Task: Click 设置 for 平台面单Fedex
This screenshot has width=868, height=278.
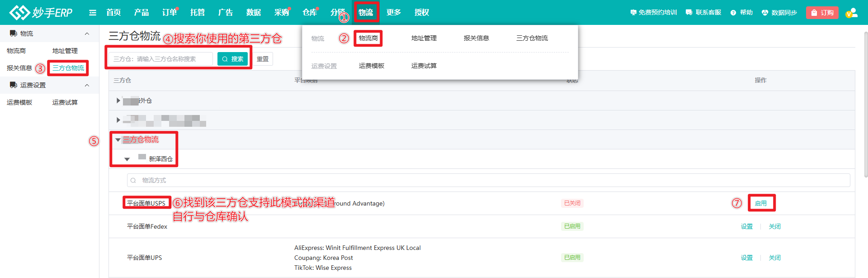Action: pos(747,226)
